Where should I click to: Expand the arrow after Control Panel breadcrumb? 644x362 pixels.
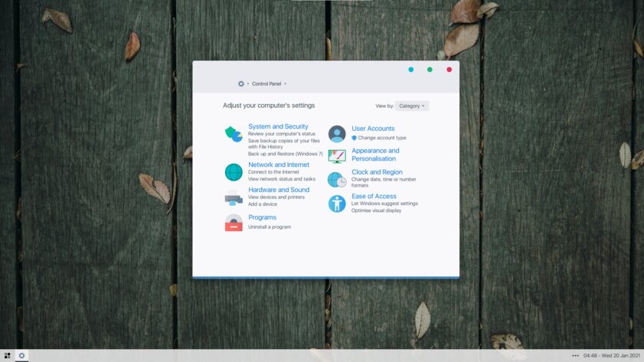click(286, 84)
